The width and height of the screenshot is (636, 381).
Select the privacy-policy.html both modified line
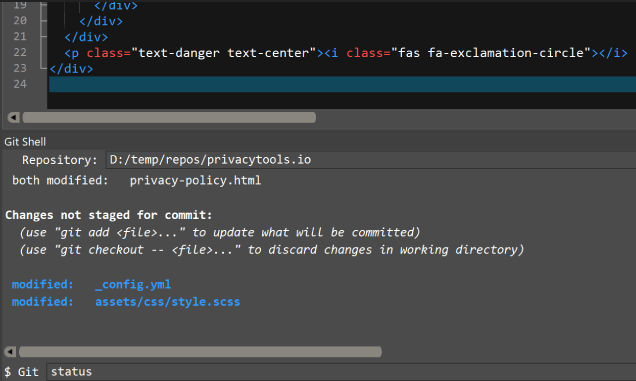(136, 180)
